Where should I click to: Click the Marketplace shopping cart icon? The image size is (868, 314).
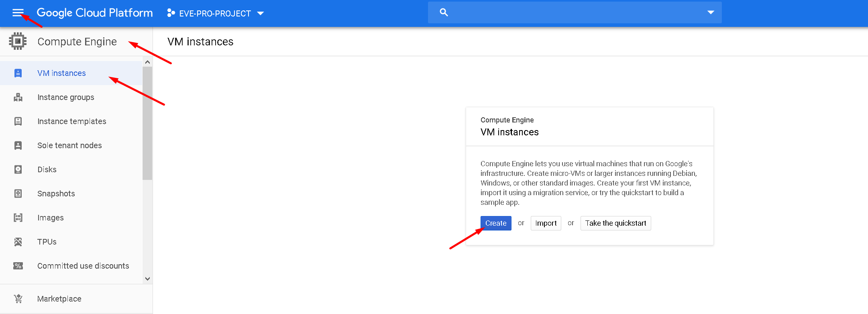[x=18, y=299]
